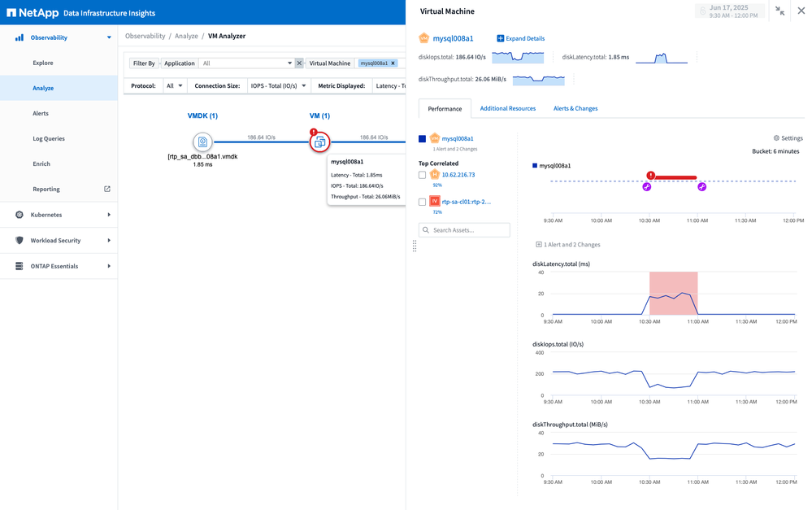Check the rtp-sa-cl01 correlated asset checkbox

coord(422,202)
